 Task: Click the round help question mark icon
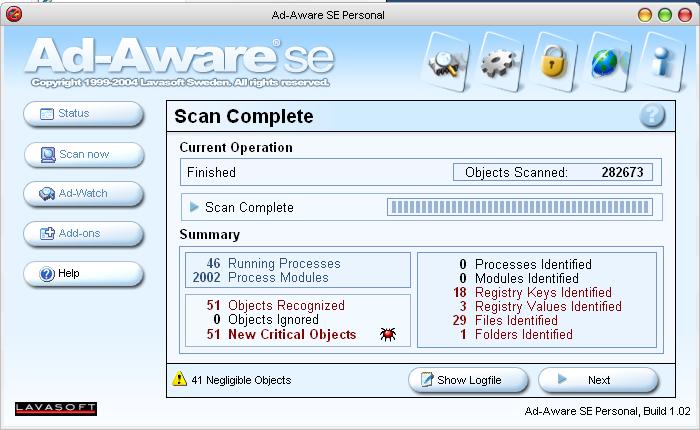click(x=652, y=116)
